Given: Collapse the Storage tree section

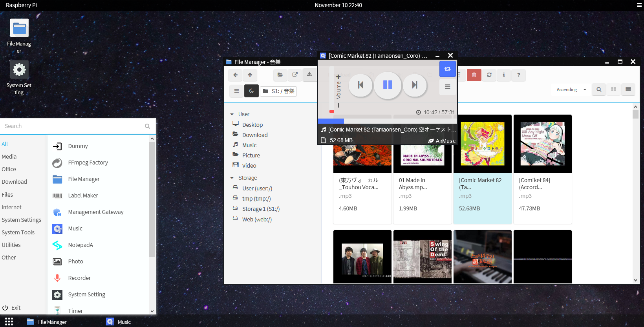Looking at the screenshot, I should pyautogui.click(x=232, y=178).
